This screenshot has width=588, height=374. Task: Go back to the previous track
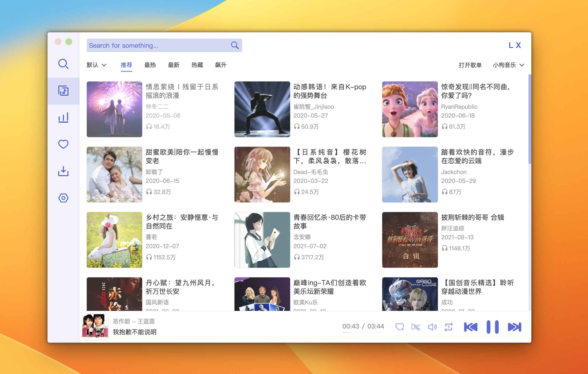coord(471,327)
